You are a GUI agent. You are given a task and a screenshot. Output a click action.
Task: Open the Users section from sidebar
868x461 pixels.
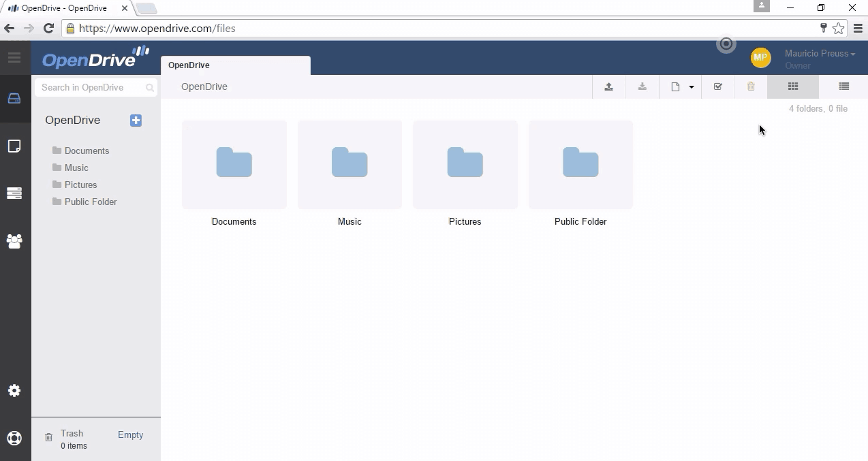[14, 241]
